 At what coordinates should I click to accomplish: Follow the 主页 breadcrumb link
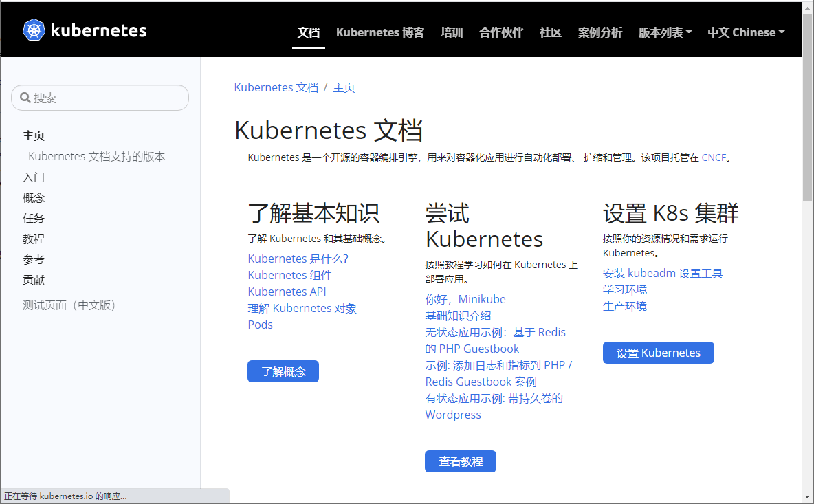[344, 87]
